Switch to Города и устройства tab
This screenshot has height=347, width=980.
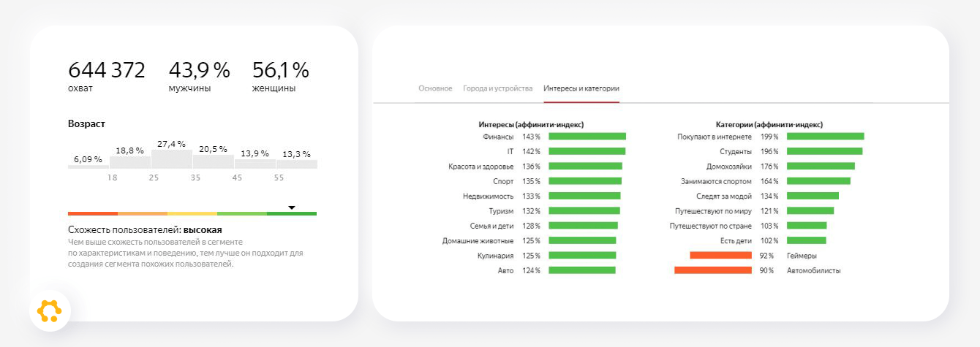497,88
